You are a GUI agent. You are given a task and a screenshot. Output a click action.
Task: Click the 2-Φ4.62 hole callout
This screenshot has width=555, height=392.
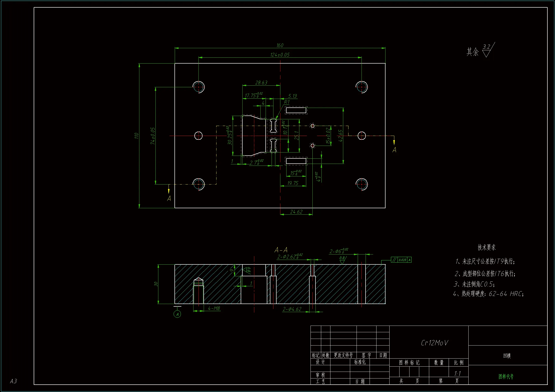click(x=292, y=309)
